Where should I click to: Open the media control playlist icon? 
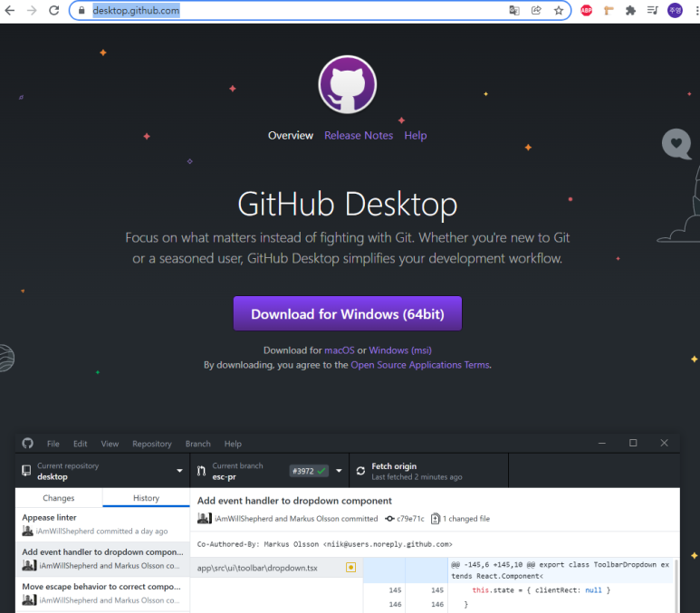tap(653, 10)
